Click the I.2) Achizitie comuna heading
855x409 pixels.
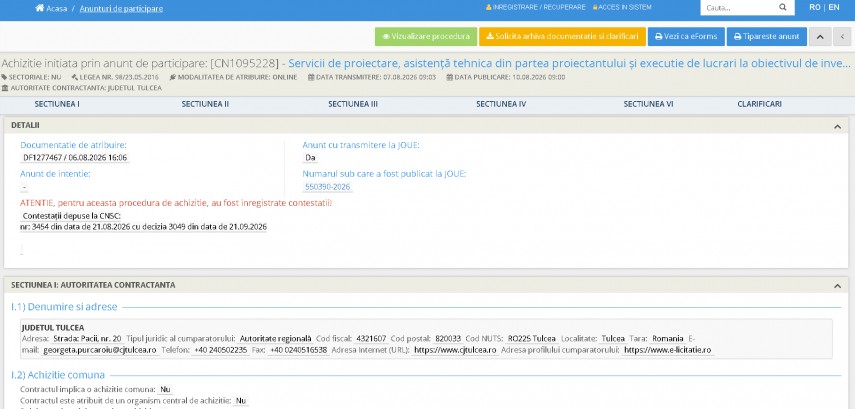(x=58, y=375)
